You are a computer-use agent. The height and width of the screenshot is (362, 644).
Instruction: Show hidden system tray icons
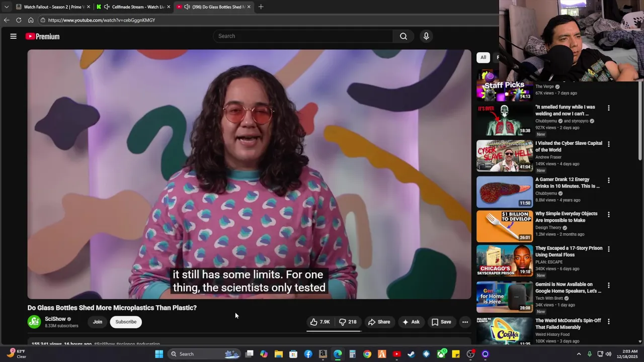coord(579,354)
